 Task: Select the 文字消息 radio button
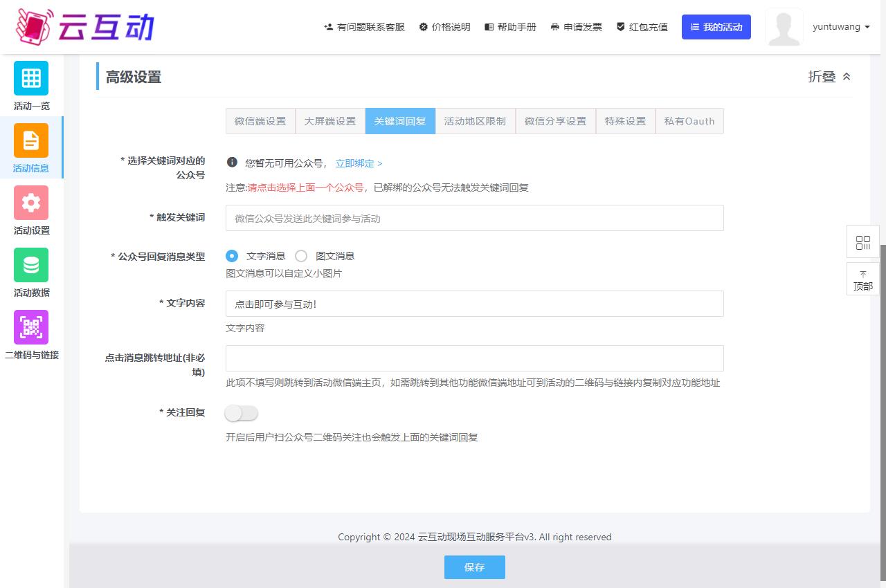tap(232, 256)
